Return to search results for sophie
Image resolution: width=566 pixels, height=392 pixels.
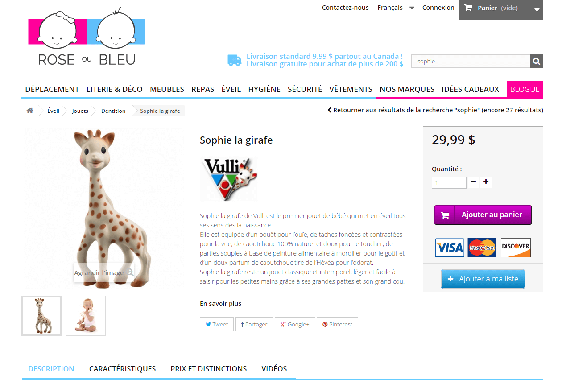point(435,110)
